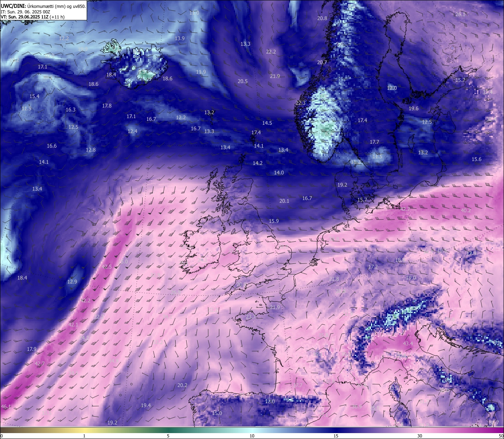Select the 26.1 value in the top-right
This screenshot has height=439, width=504.
(460, 14)
